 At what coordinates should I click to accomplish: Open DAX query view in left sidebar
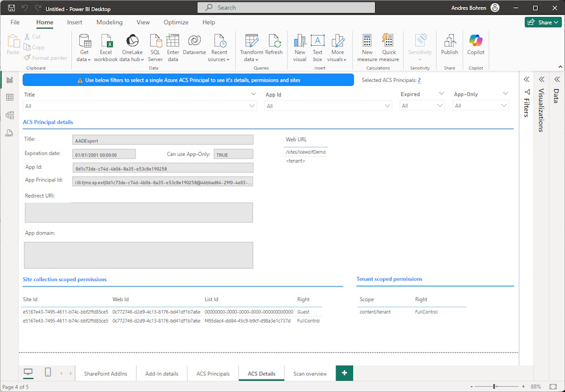pos(10,133)
